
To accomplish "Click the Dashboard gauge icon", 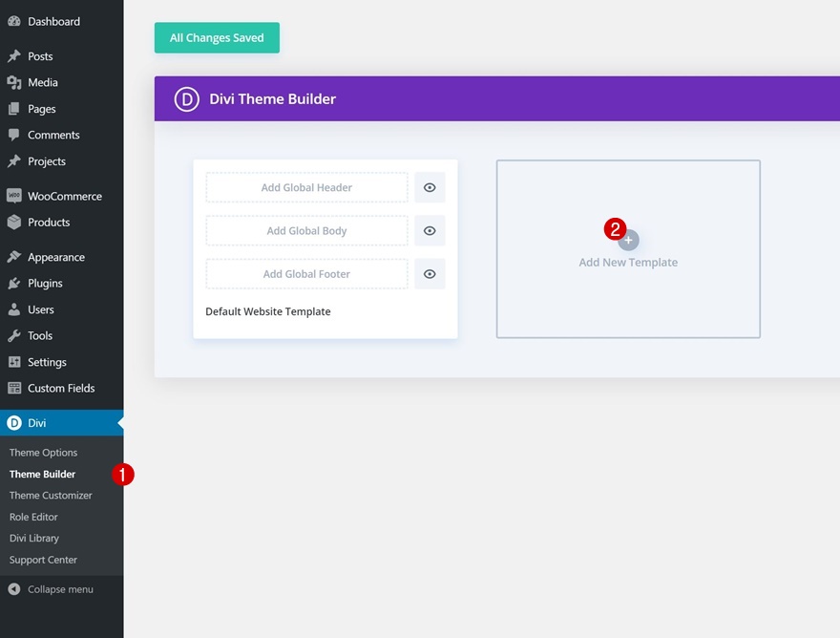I will tap(14, 21).
